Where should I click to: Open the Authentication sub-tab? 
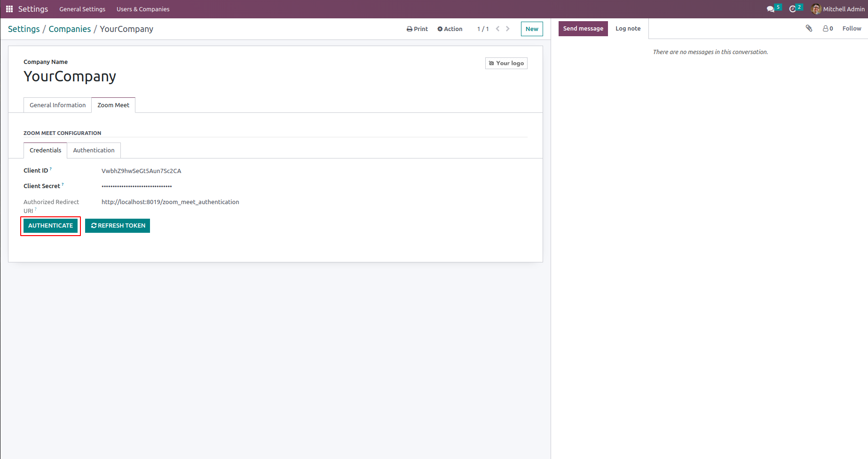pyautogui.click(x=94, y=150)
